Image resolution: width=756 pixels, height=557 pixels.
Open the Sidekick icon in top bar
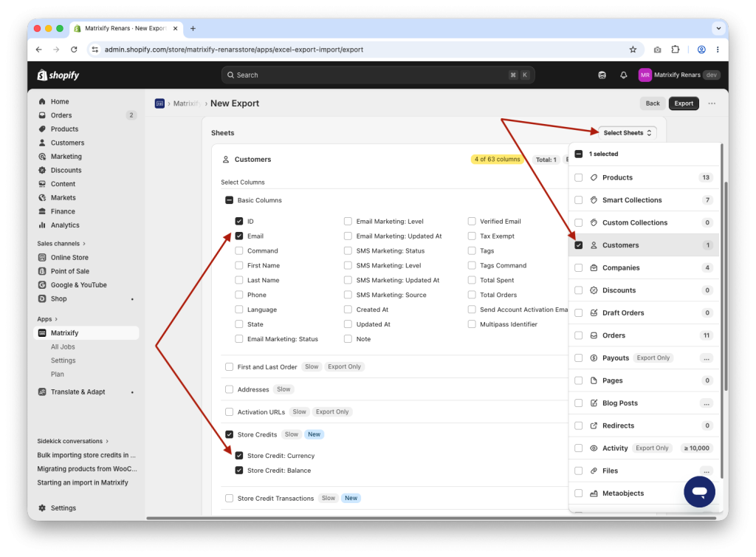point(602,75)
